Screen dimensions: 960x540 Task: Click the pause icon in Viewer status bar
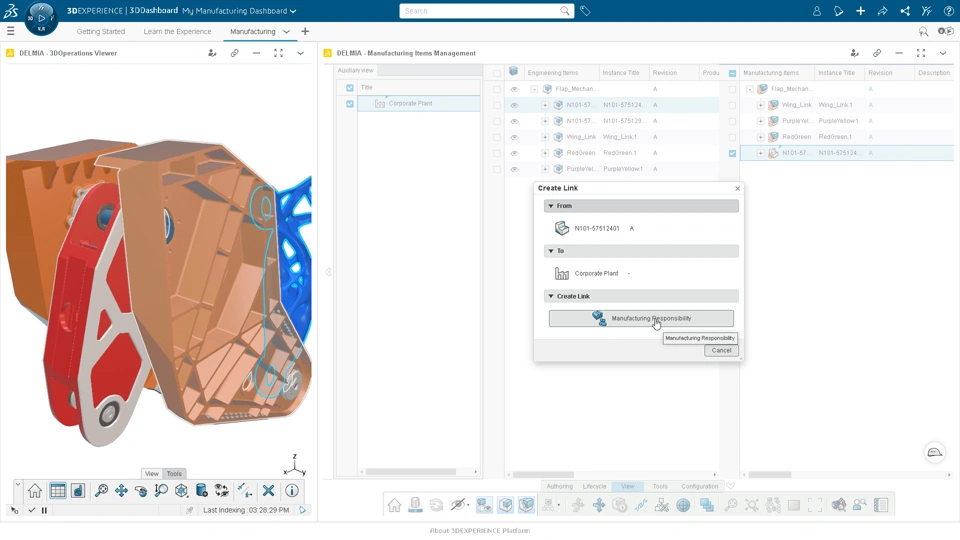click(x=44, y=510)
